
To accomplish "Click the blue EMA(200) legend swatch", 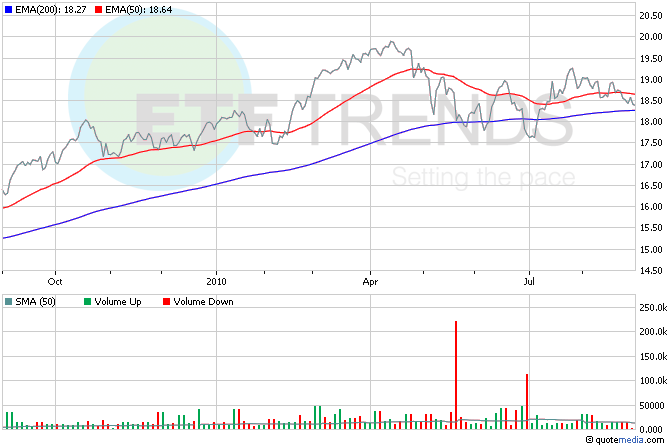I will coord(8,9).
